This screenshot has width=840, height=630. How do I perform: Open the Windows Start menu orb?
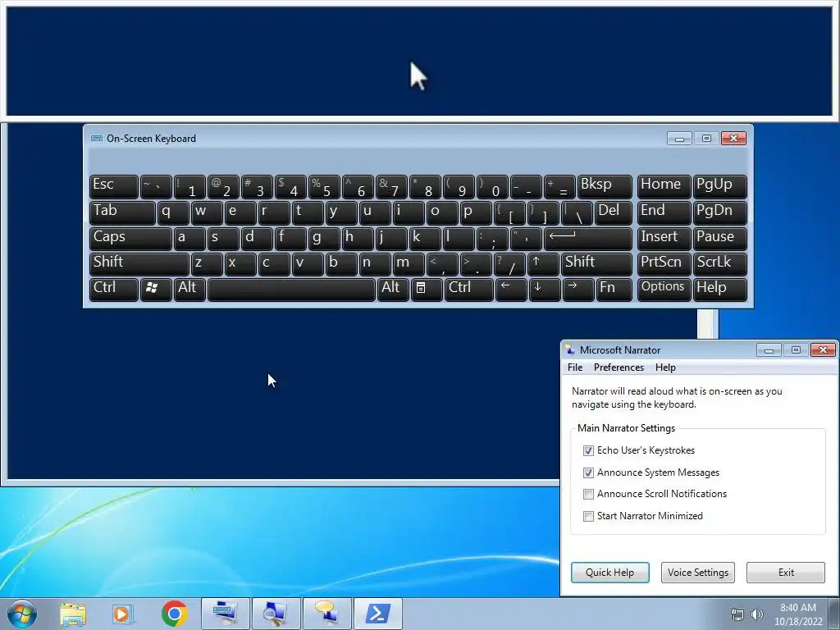(22, 614)
